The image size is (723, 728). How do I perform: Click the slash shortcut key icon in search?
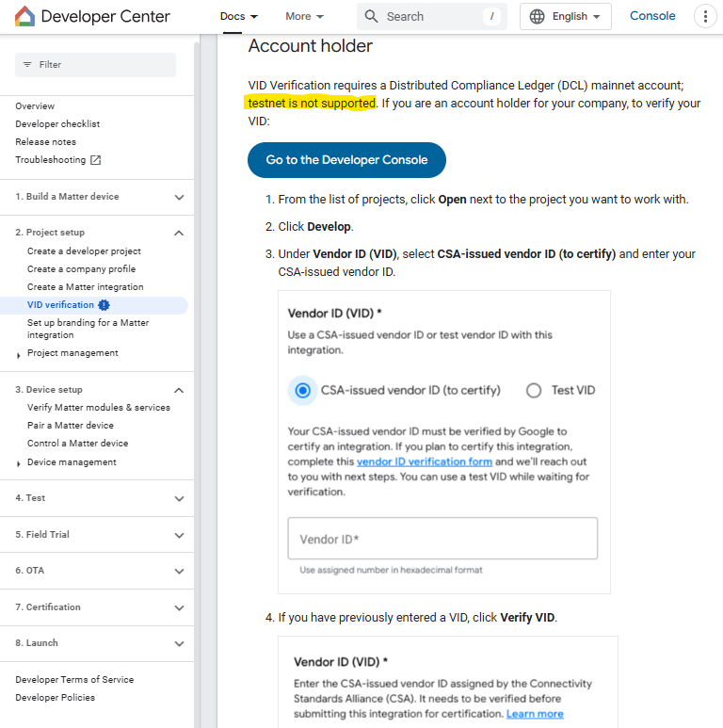pyautogui.click(x=490, y=16)
